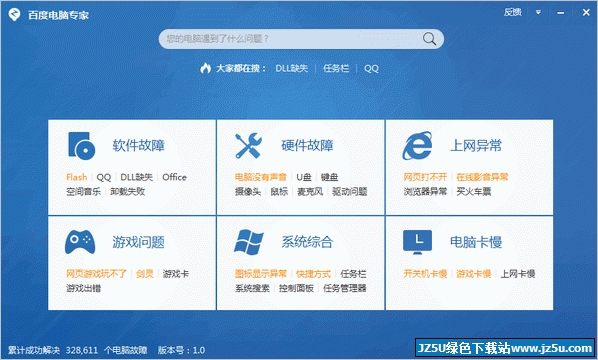
Task: Click the 摄像头 link
Action: [248, 191]
